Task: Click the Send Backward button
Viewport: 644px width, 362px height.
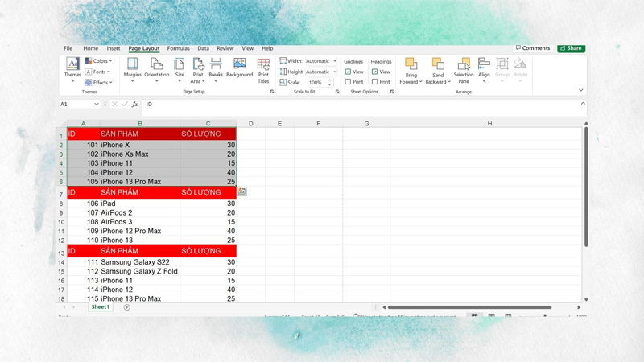Action: point(438,71)
